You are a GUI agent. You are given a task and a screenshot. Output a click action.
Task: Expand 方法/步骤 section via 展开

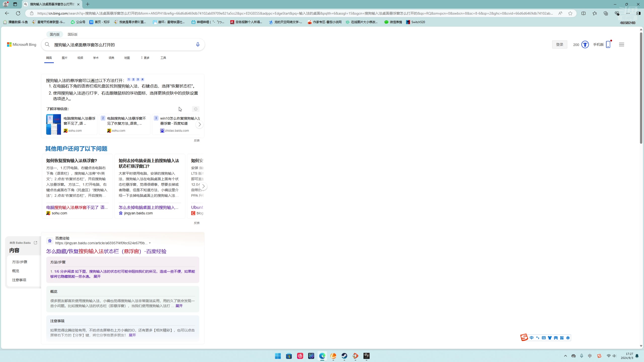tap(97, 276)
